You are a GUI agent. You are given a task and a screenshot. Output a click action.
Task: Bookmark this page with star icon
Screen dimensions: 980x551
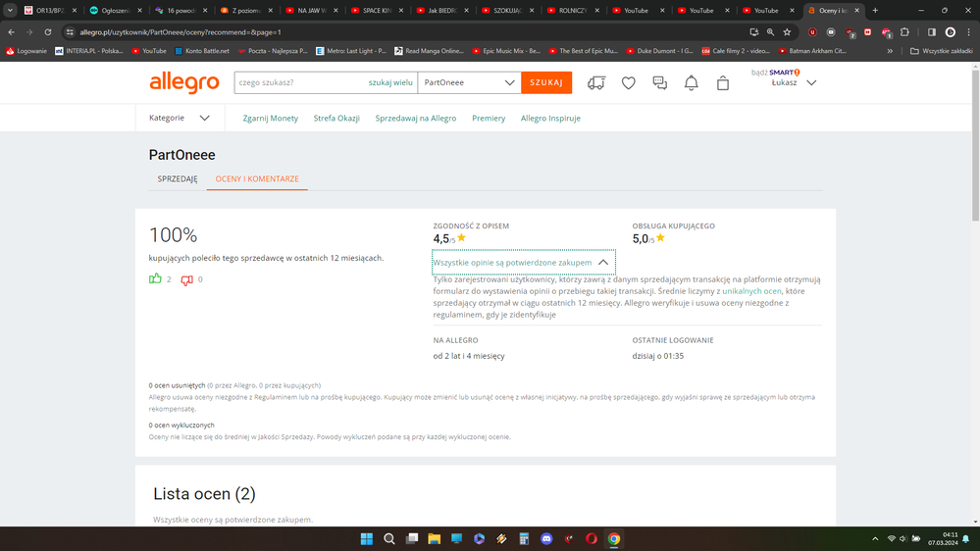(x=787, y=31)
